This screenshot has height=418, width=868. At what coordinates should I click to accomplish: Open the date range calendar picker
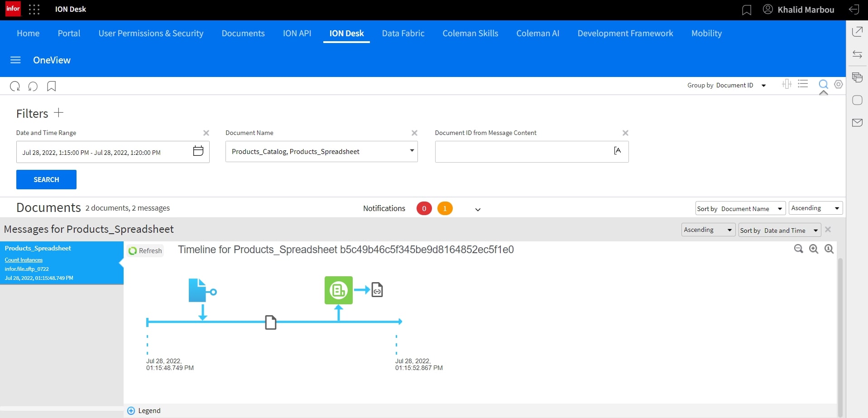click(198, 151)
